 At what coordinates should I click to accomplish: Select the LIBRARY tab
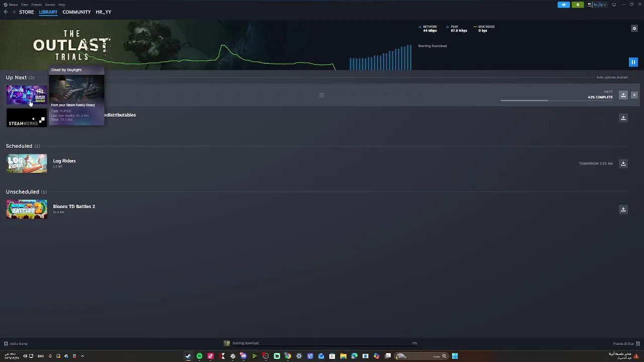tap(48, 12)
